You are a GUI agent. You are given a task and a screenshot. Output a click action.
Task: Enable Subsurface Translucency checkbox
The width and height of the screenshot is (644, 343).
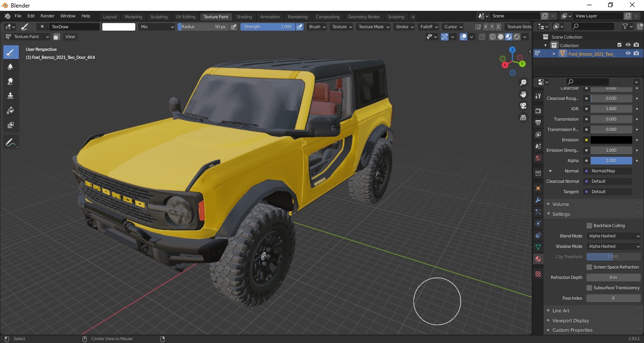tap(589, 288)
